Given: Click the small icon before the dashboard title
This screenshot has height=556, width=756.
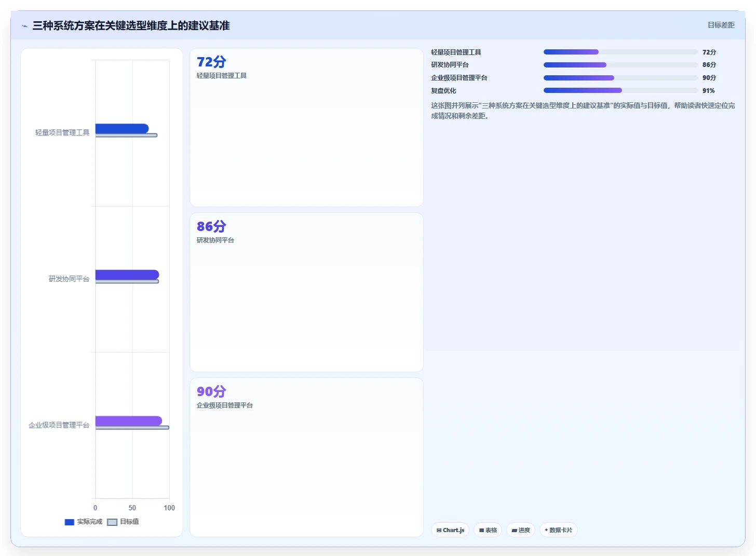Looking at the screenshot, I should point(25,26).
